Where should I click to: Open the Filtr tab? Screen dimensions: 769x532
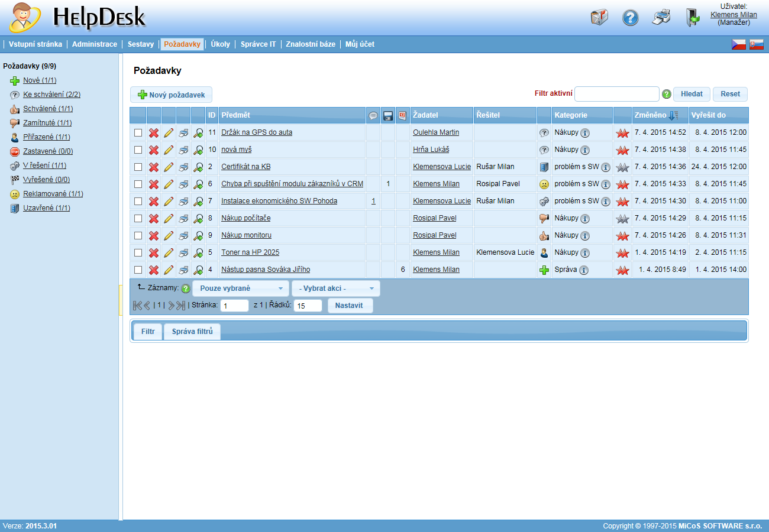[148, 332]
